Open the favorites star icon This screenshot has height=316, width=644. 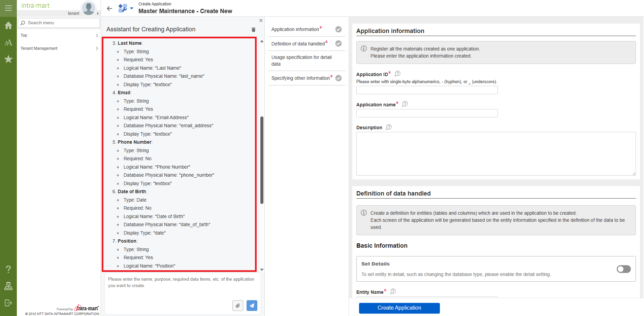8,59
